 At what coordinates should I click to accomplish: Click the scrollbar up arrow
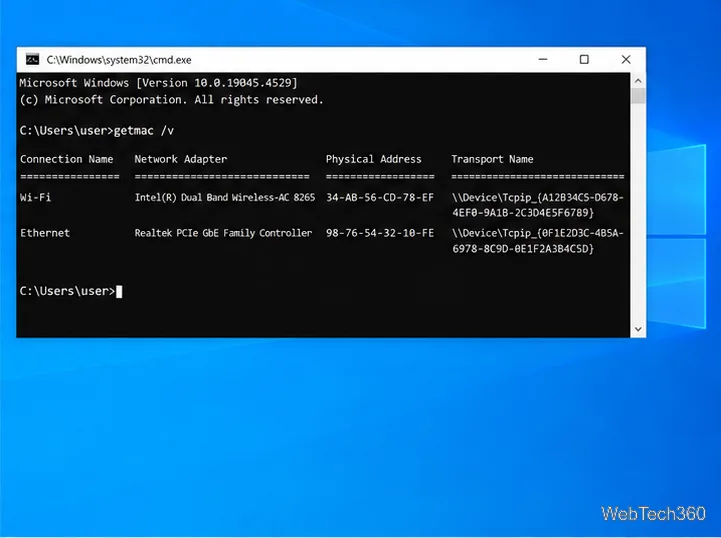(x=638, y=81)
